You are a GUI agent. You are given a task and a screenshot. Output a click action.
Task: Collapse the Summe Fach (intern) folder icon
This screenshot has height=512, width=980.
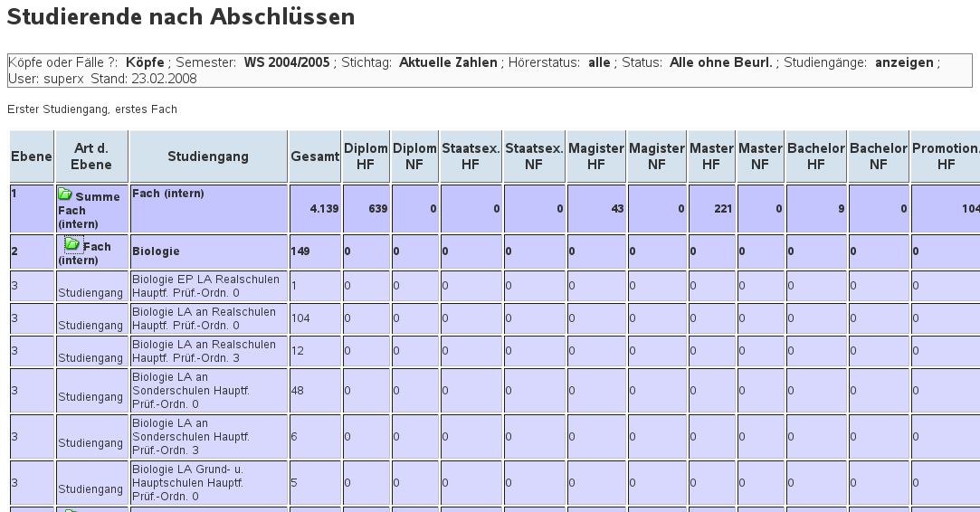[65, 194]
